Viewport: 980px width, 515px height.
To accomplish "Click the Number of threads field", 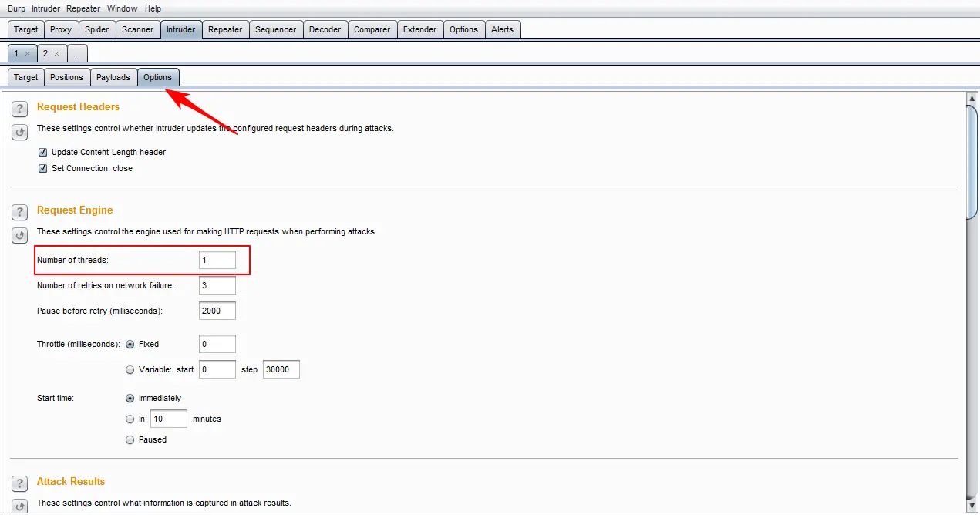I will 217,260.
